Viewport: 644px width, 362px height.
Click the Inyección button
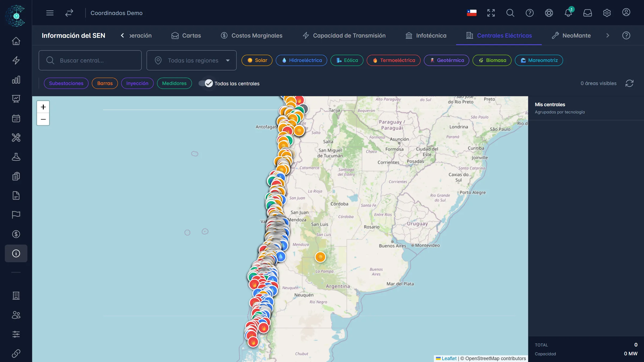137,83
